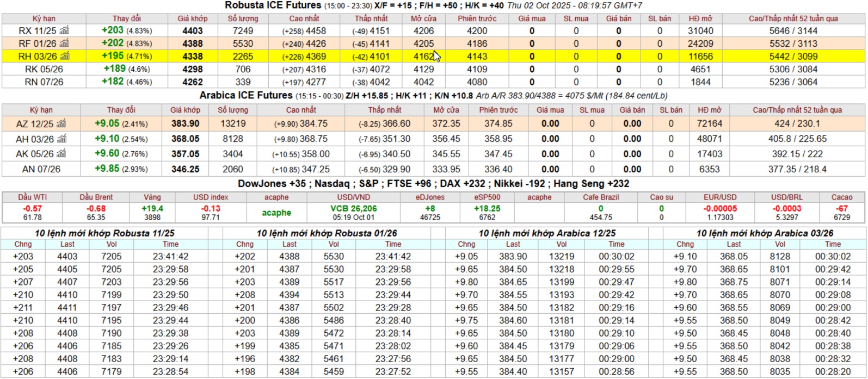The width and height of the screenshot is (868, 379).
Task: Click '10 lệnh mới khớp Robusta 11/25' heading
Action: (104, 233)
